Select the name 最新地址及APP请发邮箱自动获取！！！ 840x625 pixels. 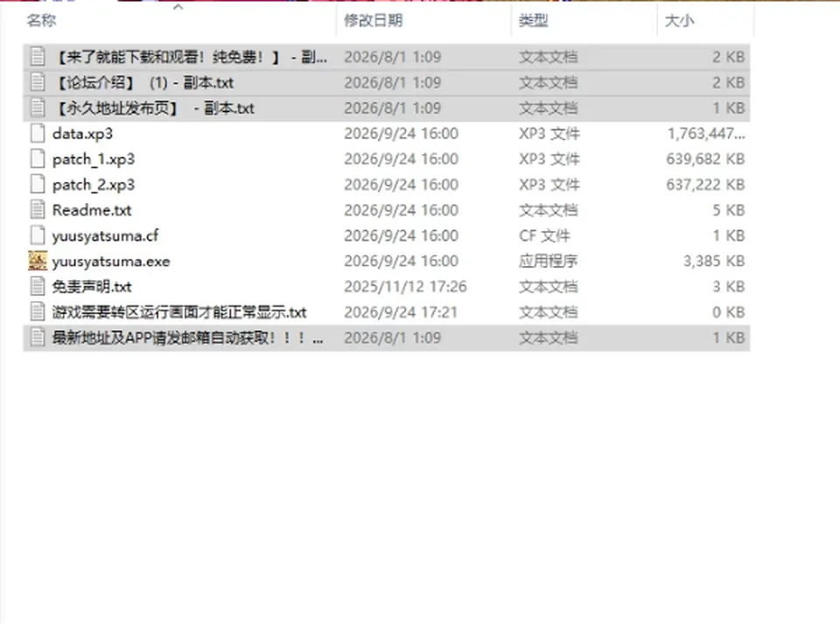(x=187, y=338)
